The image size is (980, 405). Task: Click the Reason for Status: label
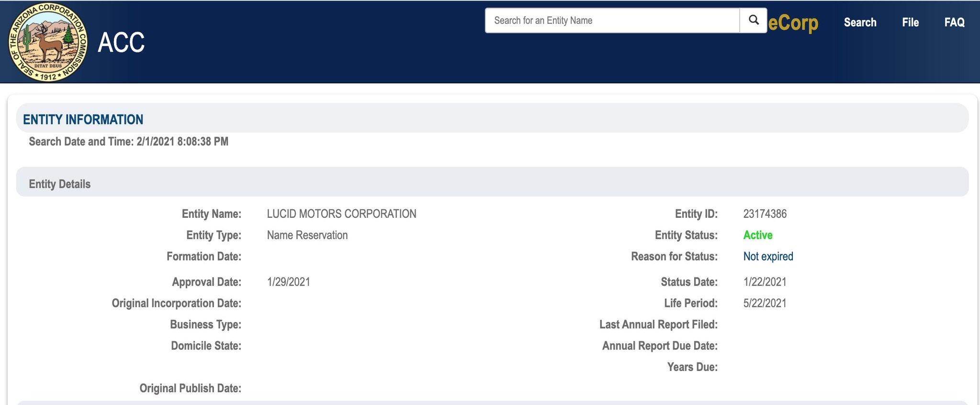tap(674, 257)
